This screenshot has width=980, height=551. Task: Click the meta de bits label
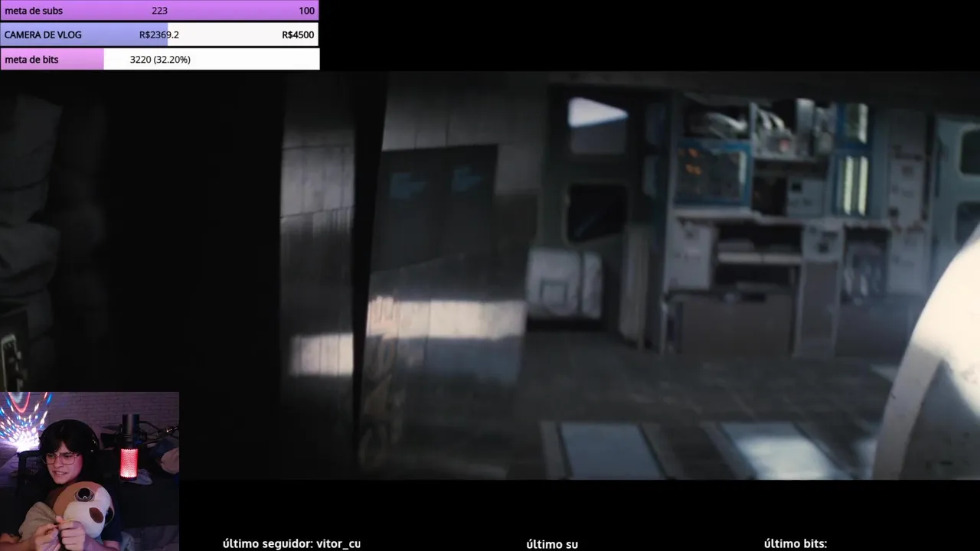[x=31, y=60]
